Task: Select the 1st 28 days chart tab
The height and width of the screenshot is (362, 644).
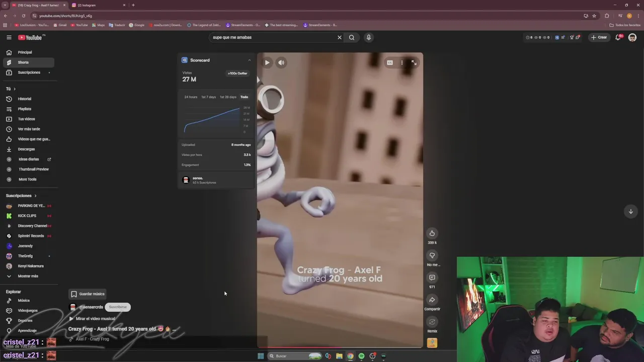Action: point(228,97)
